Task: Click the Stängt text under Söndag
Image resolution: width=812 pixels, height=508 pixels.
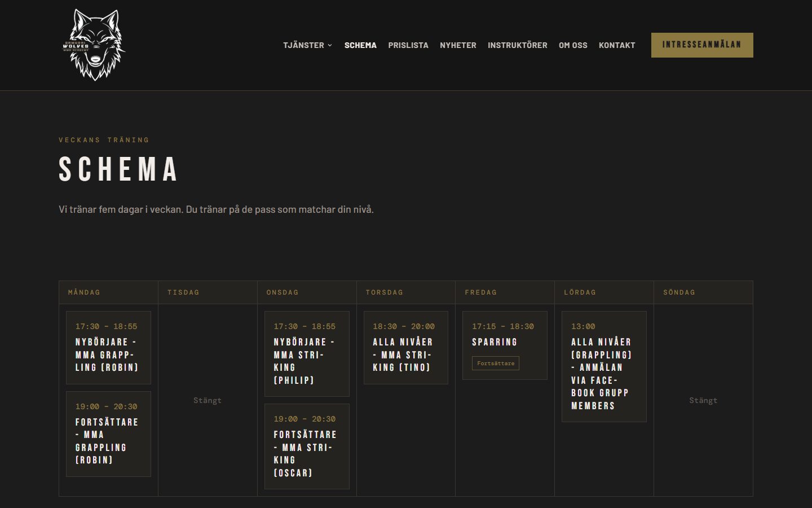Action: pos(703,400)
